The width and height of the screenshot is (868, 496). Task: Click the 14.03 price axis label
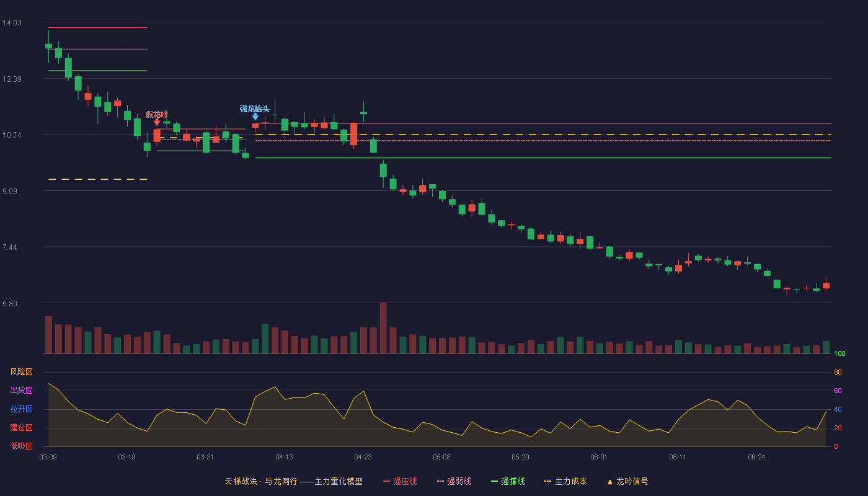pos(12,23)
